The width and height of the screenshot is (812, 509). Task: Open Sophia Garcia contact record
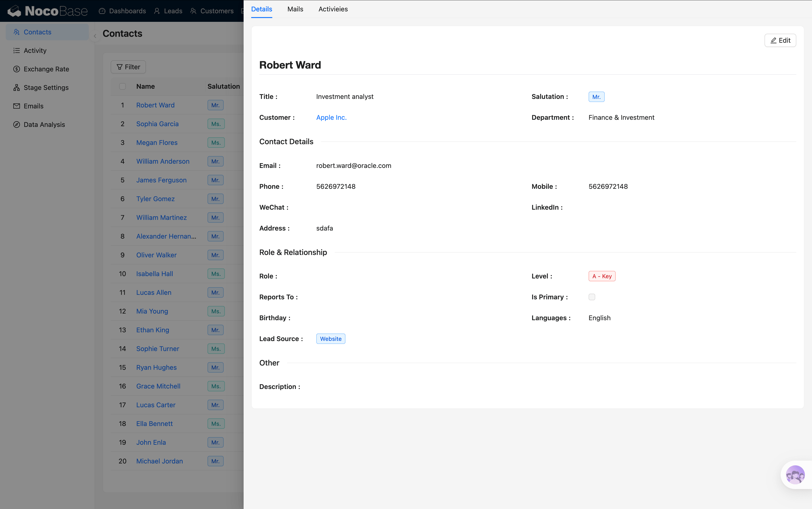(x=157, y=124)
